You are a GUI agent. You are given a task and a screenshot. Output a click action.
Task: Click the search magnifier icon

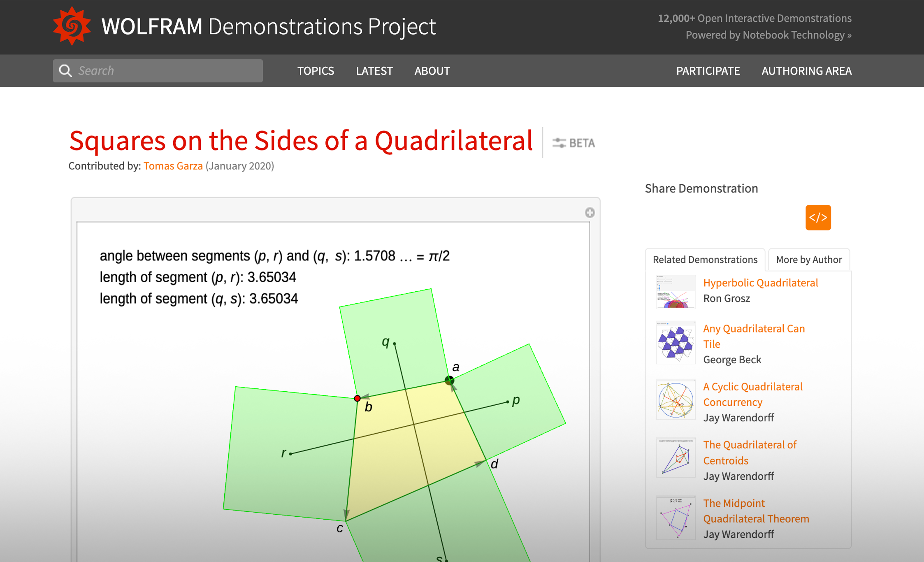[65, 71]
